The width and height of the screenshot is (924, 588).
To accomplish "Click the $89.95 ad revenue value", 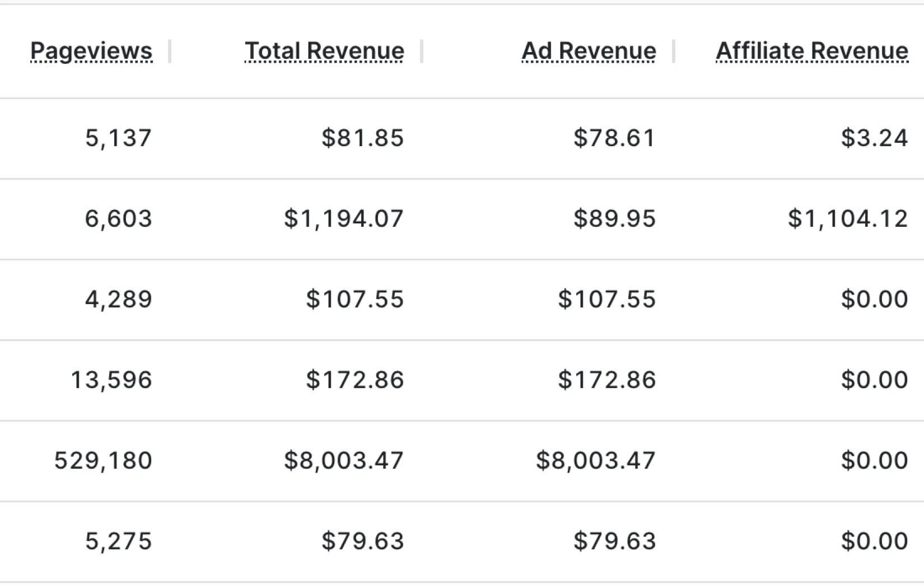I will click(x=614, y=218).
